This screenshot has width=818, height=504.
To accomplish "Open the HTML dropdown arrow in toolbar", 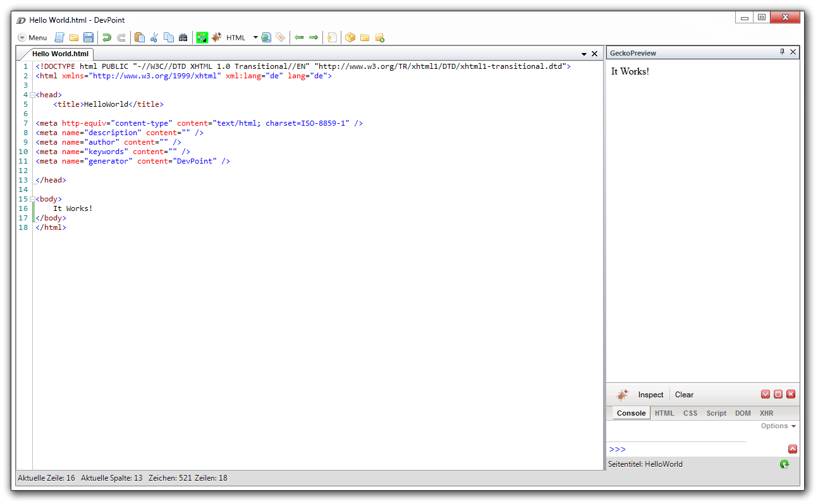I will point(255,38).
